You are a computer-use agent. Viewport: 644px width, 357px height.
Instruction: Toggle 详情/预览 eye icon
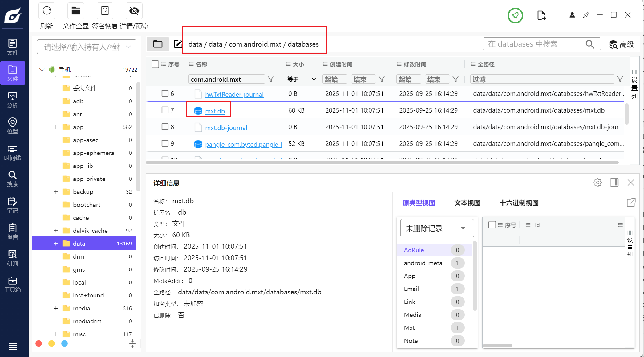(x=134, y=11)
